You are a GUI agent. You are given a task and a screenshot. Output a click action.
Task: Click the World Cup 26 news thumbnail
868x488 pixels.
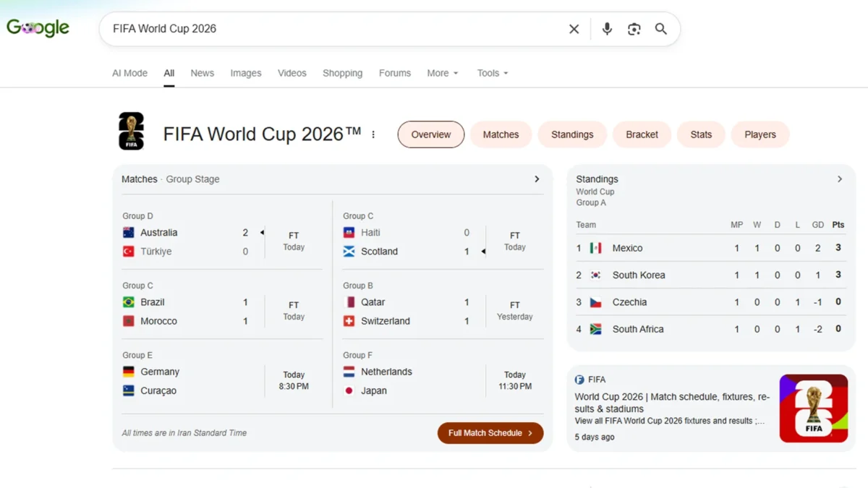(x=814, y=408)
